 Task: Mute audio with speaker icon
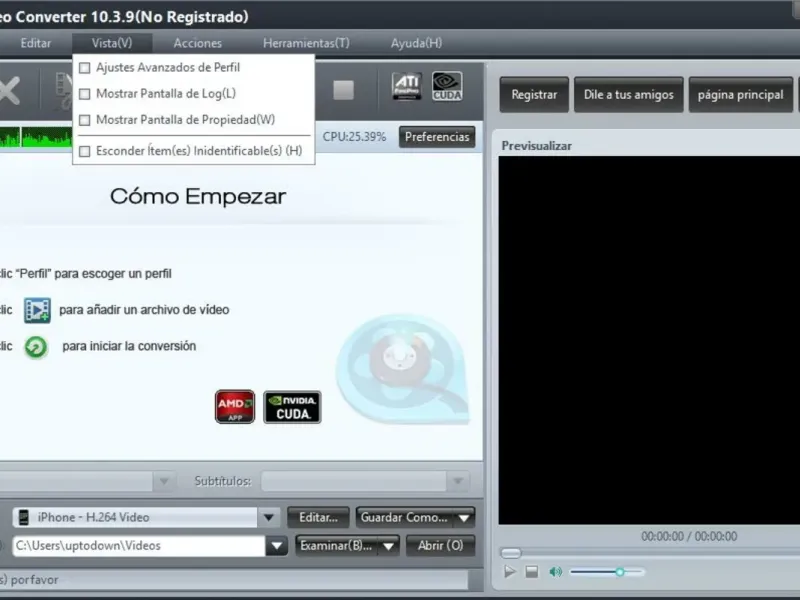point(556,572)
